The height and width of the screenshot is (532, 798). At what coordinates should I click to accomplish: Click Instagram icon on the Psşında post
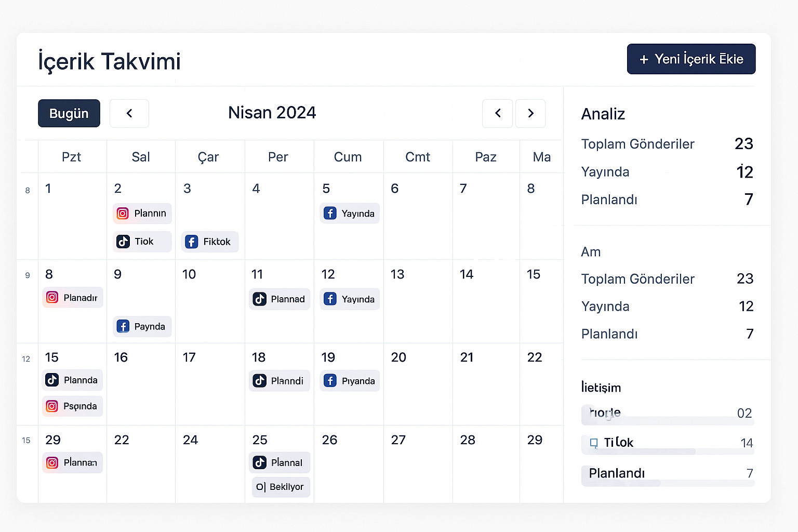coord(52,406)
